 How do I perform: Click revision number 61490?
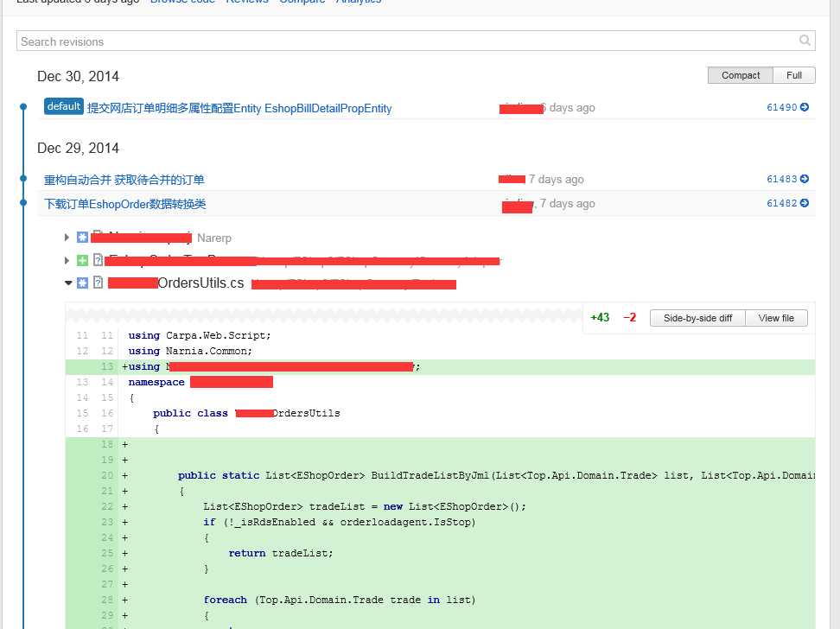pos(781,107)
